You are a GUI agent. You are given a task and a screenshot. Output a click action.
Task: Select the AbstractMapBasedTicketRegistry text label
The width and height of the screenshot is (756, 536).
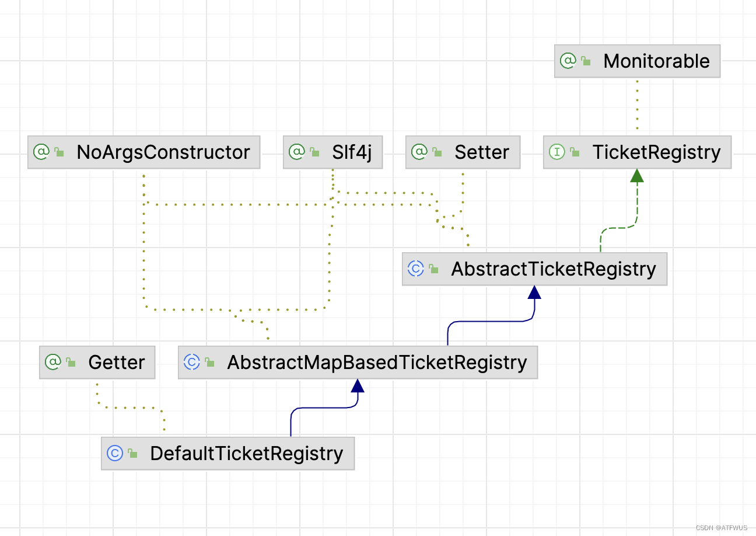377,363
